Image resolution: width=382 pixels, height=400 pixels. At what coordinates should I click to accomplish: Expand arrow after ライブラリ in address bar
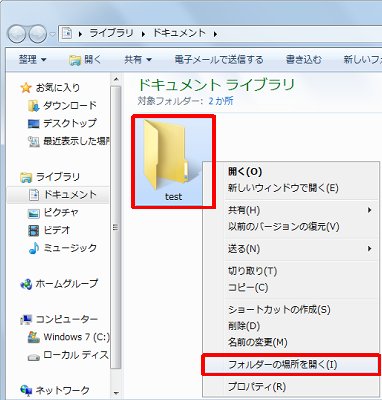click(143, 34)
